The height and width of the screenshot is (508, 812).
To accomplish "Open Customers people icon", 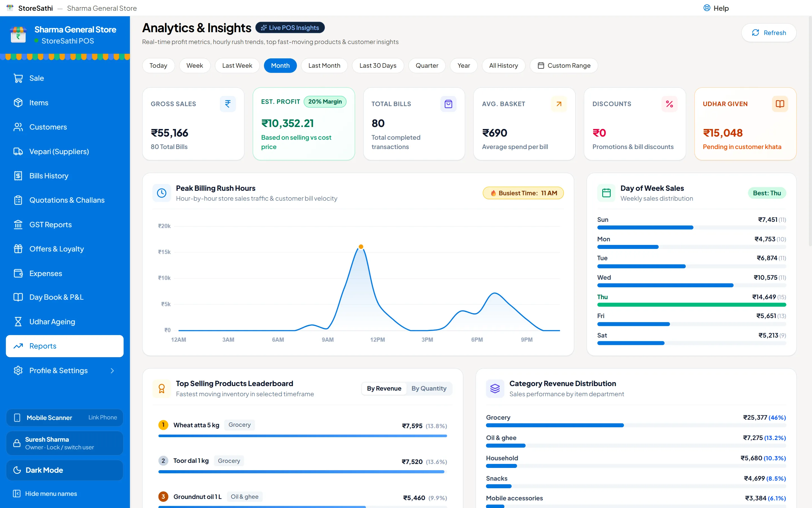I will coord(18,127).
